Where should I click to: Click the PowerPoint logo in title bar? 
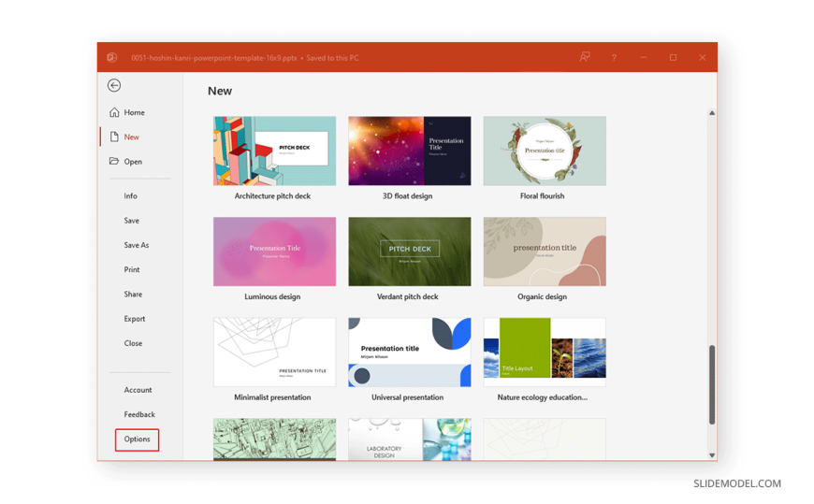coord(112,57)
